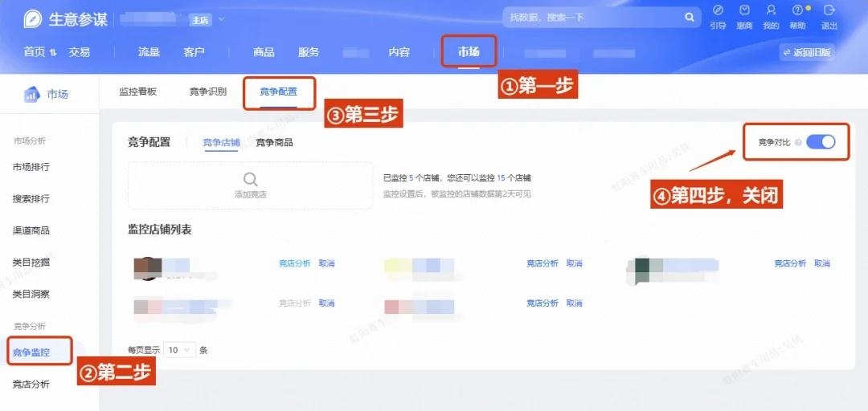Click the 添加竞店 input box
Screen dimensions: 868x411
[x=250, y=185]
